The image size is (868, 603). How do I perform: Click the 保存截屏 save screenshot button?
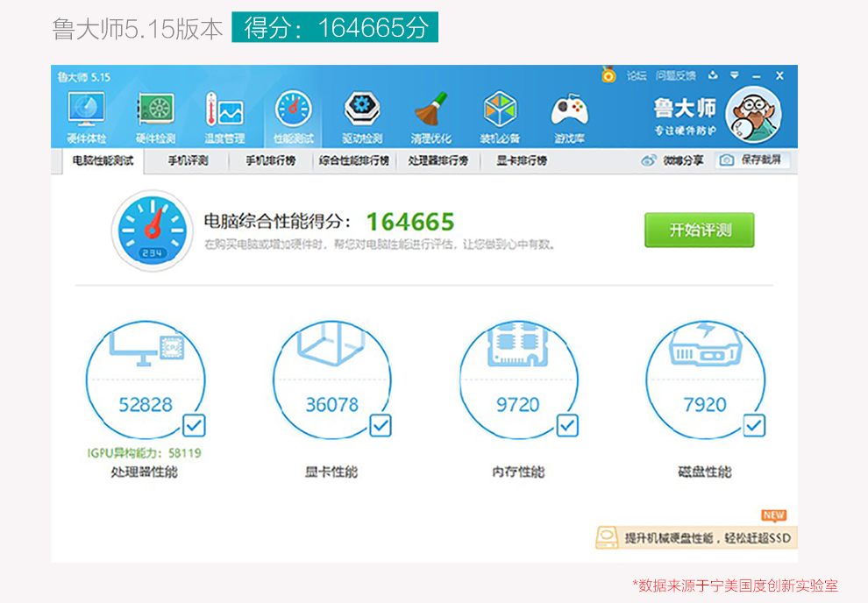pyautogui.click(x=753, y=160)
